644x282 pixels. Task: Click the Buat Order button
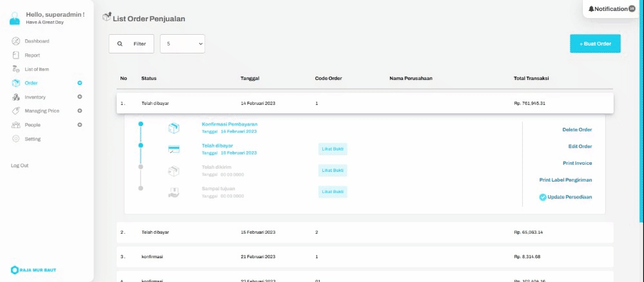click(x=595, y=44)
